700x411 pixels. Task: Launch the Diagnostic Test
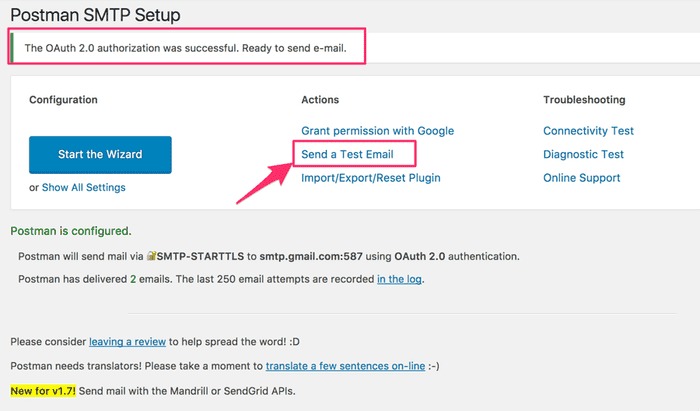point(583,154)
